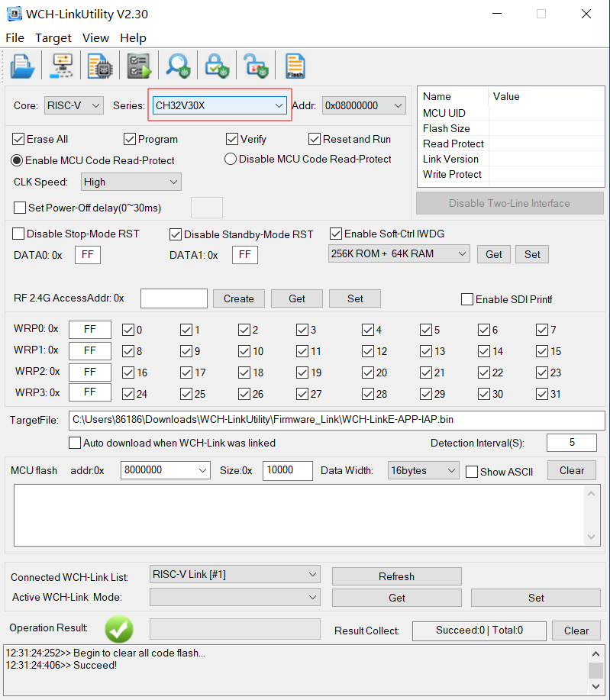Click Set for Active WCH-Link Mode
610x700 pixels.
[x=536, y=598]
